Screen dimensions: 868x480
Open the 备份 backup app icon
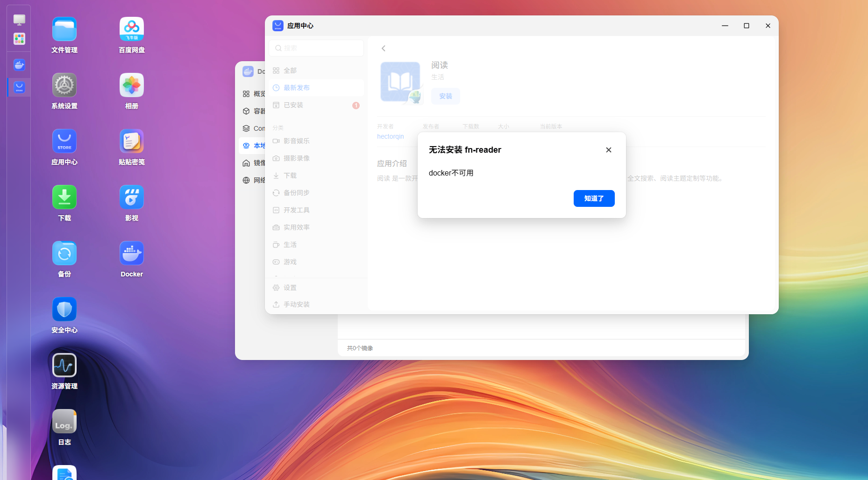pos(64,253)
